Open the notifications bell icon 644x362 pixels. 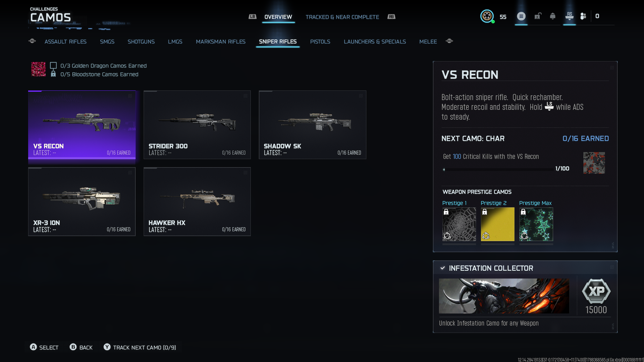552,16
